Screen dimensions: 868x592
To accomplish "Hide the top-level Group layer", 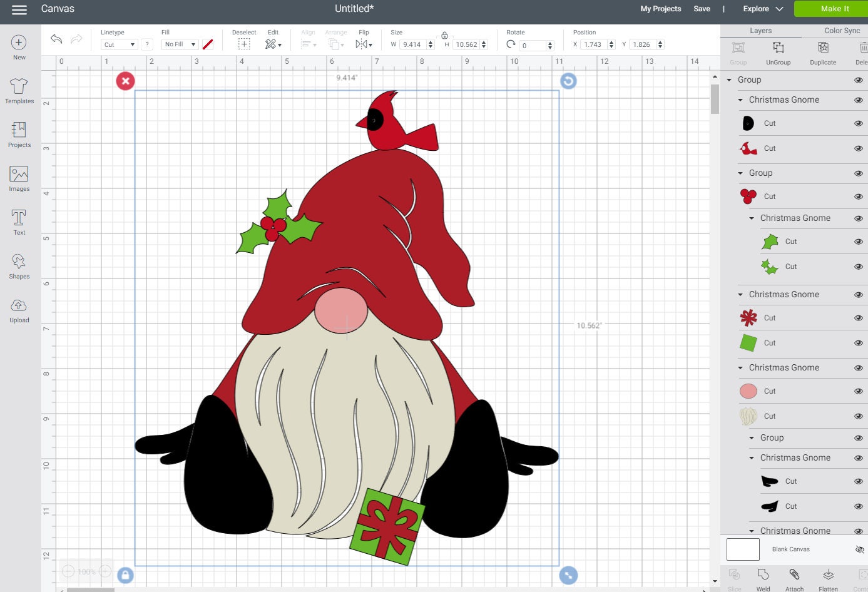I will (859, 80).
